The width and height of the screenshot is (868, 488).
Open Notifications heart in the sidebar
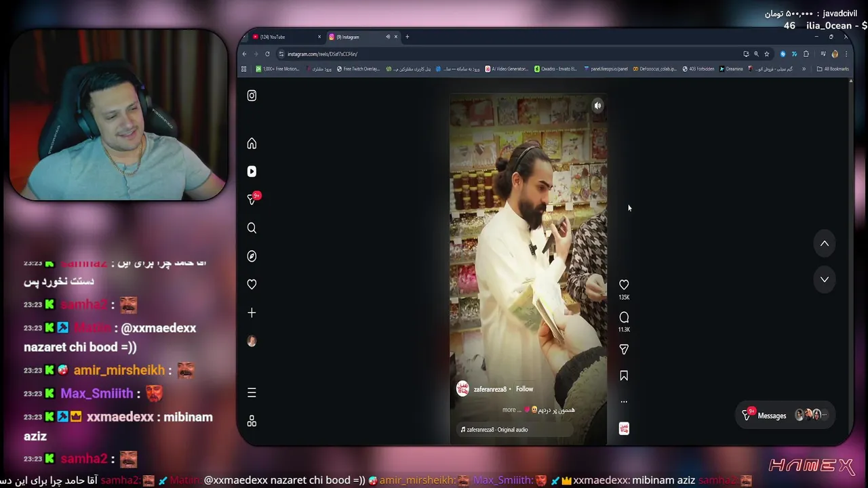pyautogui.click(x=252, y=285)
